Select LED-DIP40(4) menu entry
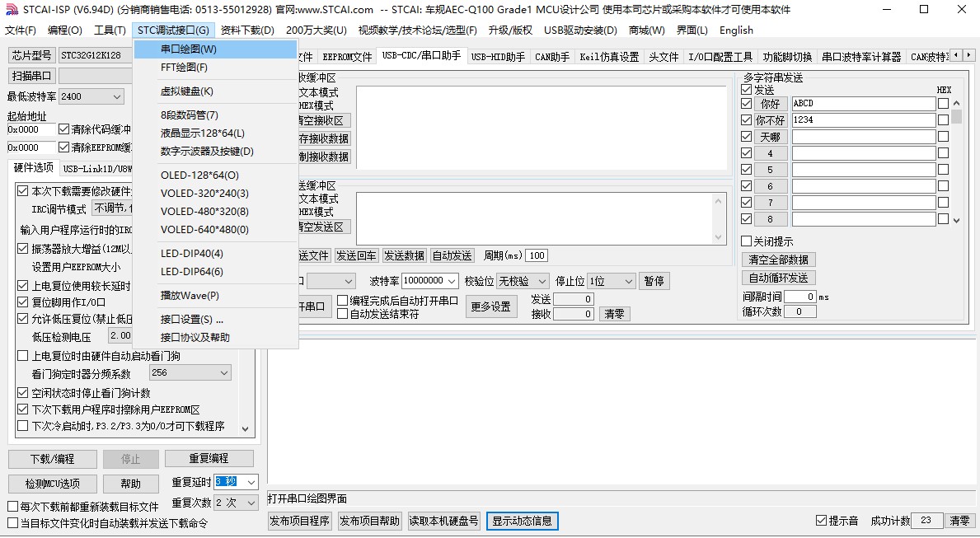The image size is (980, 538). [x=215, y=253]
